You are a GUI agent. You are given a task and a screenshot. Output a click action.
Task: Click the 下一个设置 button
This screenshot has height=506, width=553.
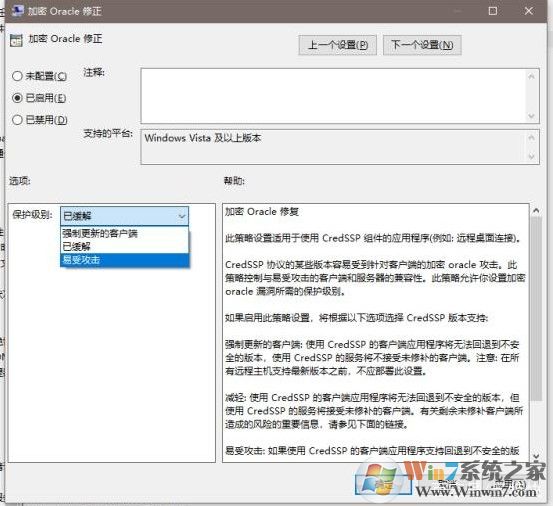422,45
